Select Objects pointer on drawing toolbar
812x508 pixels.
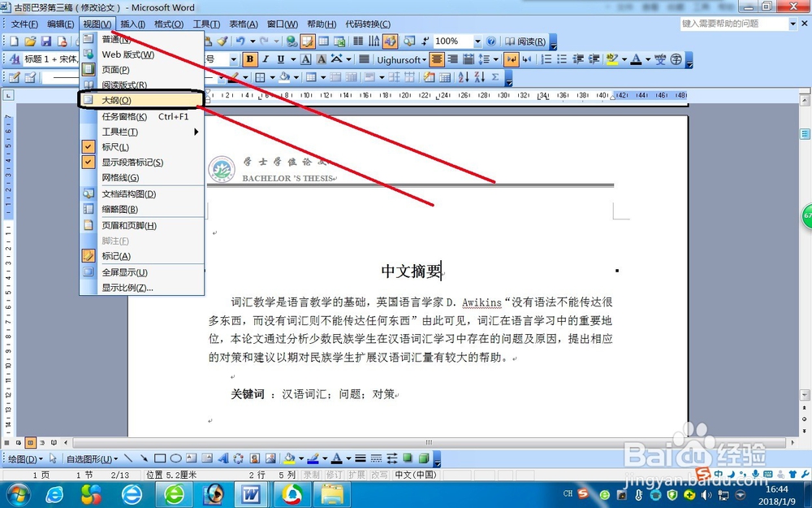53,458
